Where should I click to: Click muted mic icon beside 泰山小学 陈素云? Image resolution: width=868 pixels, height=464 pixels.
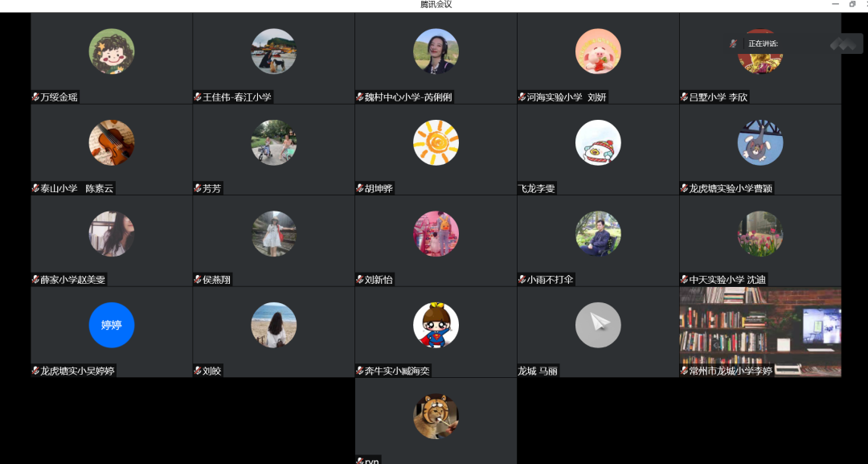tap(35, 188)
